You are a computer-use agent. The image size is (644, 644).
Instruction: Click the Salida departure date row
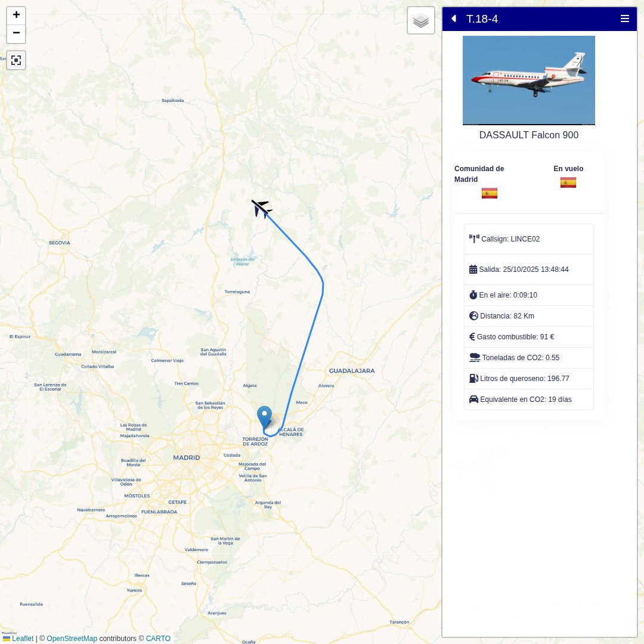pyautogui.click(x=528, y=270)
